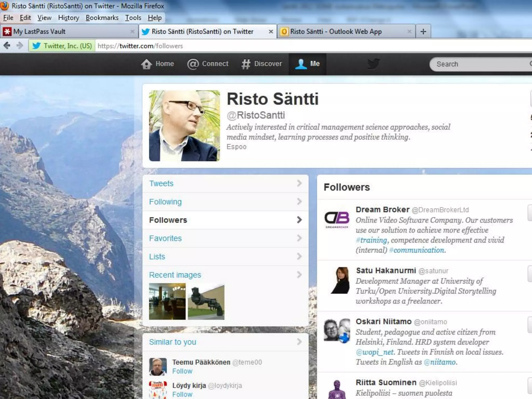Open the Recent images link
Screen dimensions: 532x399
click(175, 275)
